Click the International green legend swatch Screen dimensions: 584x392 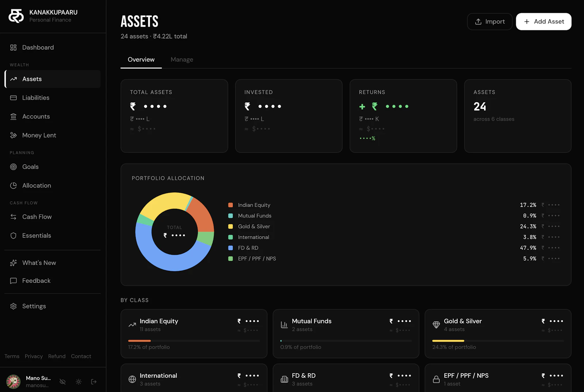[x=230, y=237]
